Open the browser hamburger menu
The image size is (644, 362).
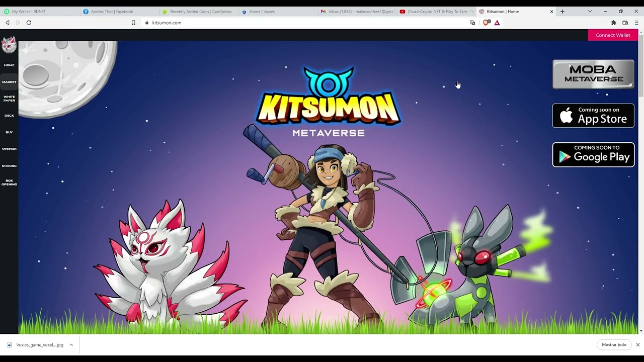click(x=636, y=23)
